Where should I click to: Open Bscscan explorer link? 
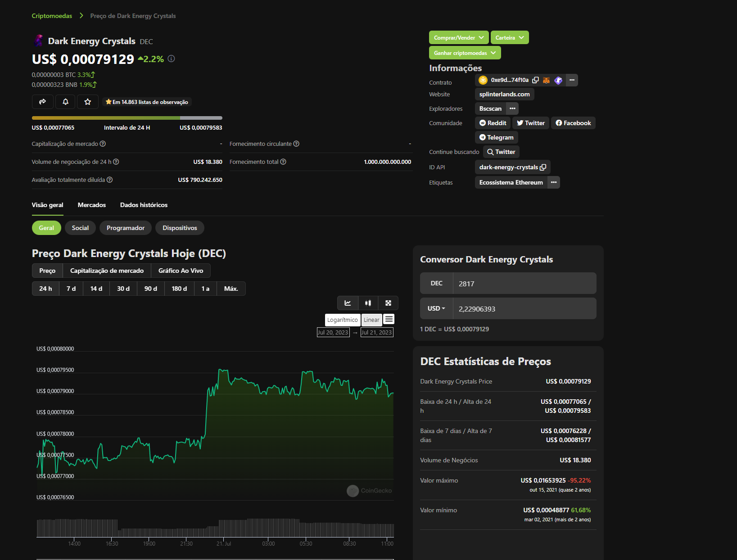(490, 108)
